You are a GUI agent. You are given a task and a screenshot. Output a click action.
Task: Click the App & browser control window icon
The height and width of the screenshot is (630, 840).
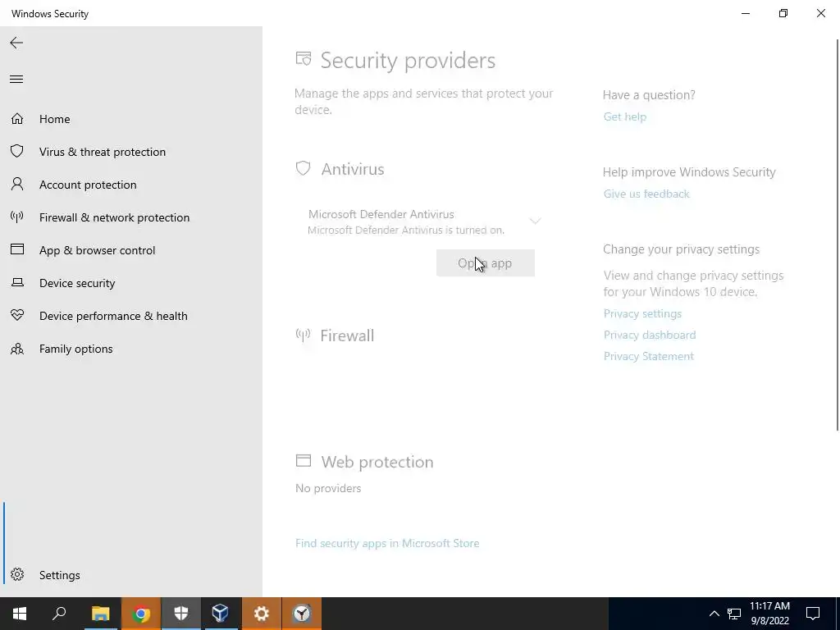coord(17,249)
